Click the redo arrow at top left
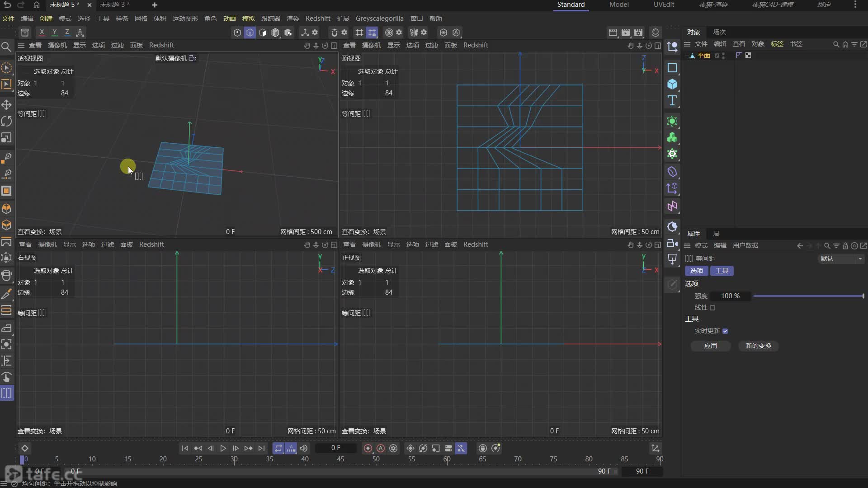Image resolution: width=868 pixels, height=488 pixels. pos(21,5)
